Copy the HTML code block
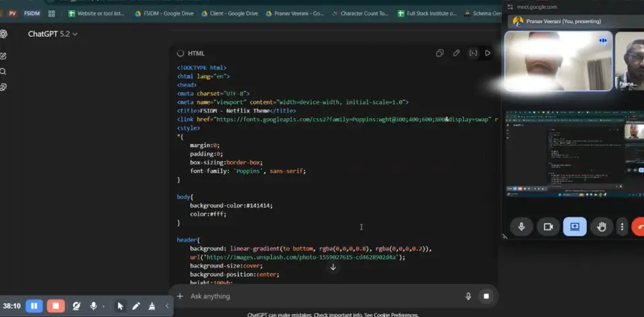Viewport: 644px width, 317px height. click(x=440, y=53)
